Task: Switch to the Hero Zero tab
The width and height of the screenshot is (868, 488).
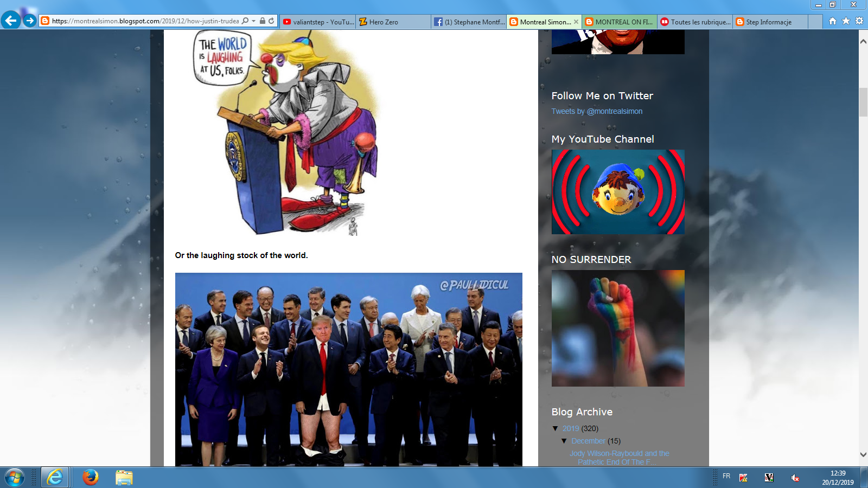Action: coord(393,22)
